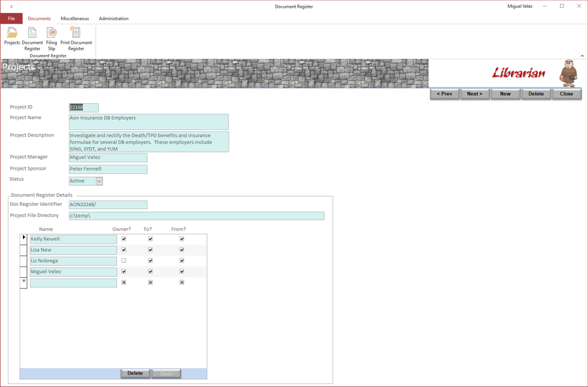
Task: Click the Librarian monk mascot image
Action: pos(568,73)
